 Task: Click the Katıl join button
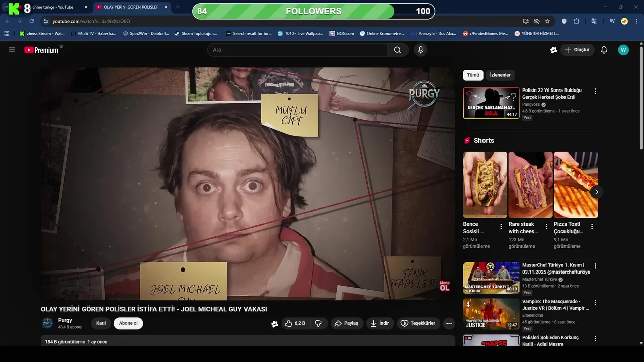coord(101,323)
